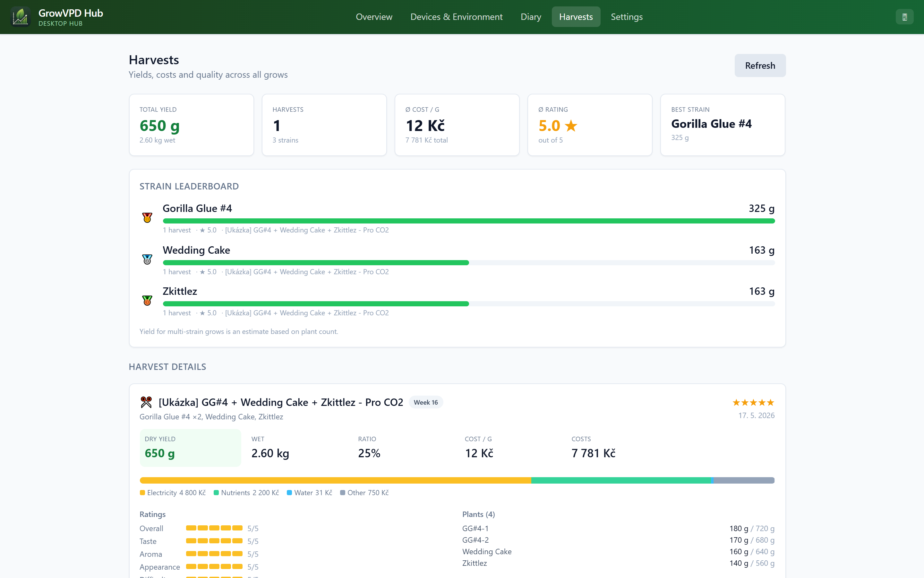Click the orange star in the rating card
The image size is (924, 578).
pyautogui.click(x=571, y=125)
